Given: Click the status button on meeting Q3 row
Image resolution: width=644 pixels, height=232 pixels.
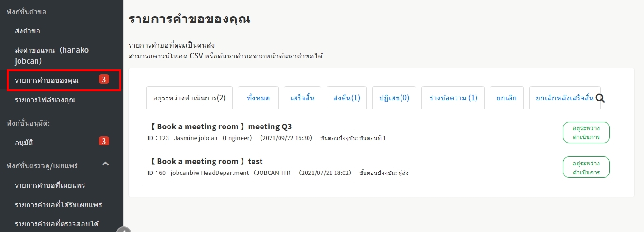Looking at the screenshot, I should coord(586,132).
